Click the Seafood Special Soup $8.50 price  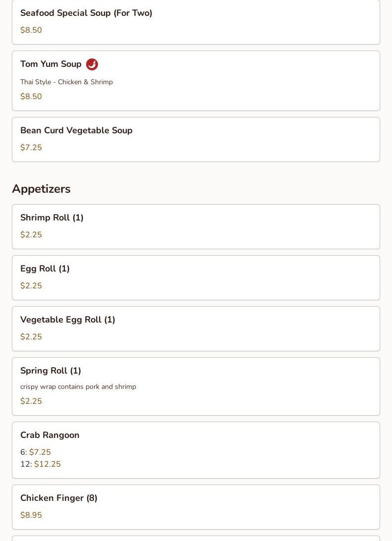pyautogui.click(x=31, y=30)
